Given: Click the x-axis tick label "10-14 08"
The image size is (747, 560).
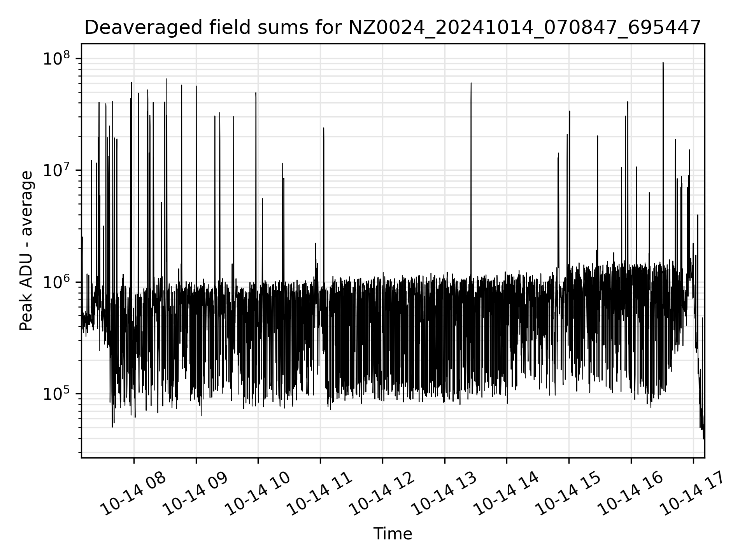Looking at the screenshot, I should click(x=133, y=493).
